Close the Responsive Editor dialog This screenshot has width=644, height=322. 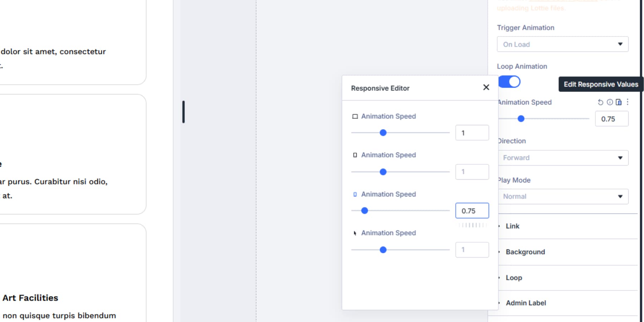tap(486, 87)
